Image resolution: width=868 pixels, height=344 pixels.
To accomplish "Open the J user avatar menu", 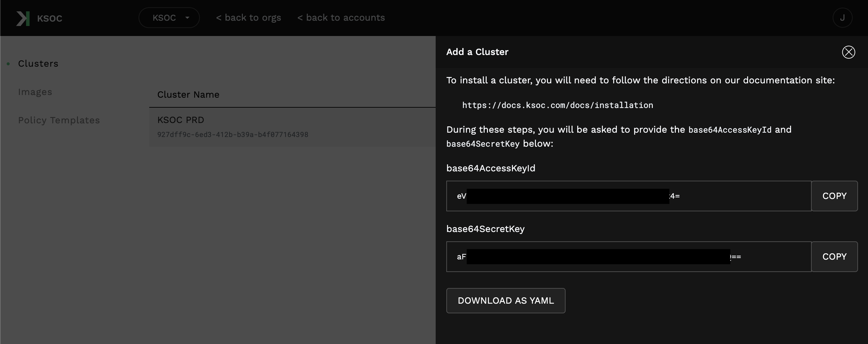I will click(x=842, y=18).
